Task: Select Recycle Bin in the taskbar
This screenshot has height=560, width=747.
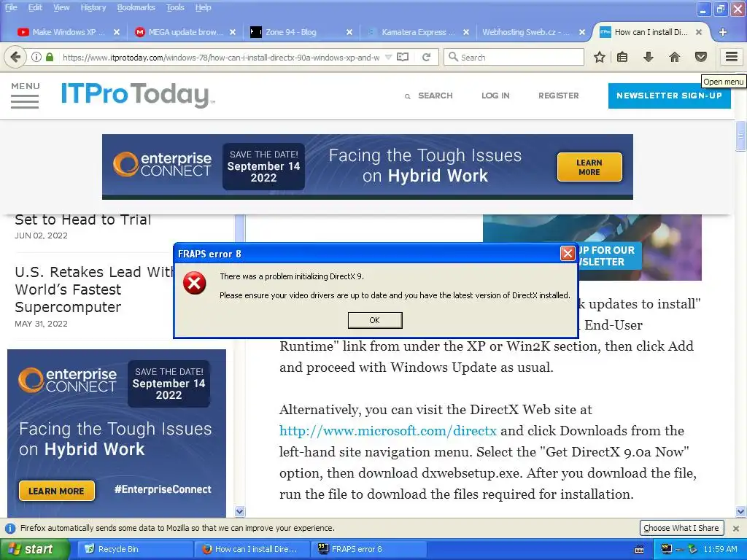Action: 135,549
